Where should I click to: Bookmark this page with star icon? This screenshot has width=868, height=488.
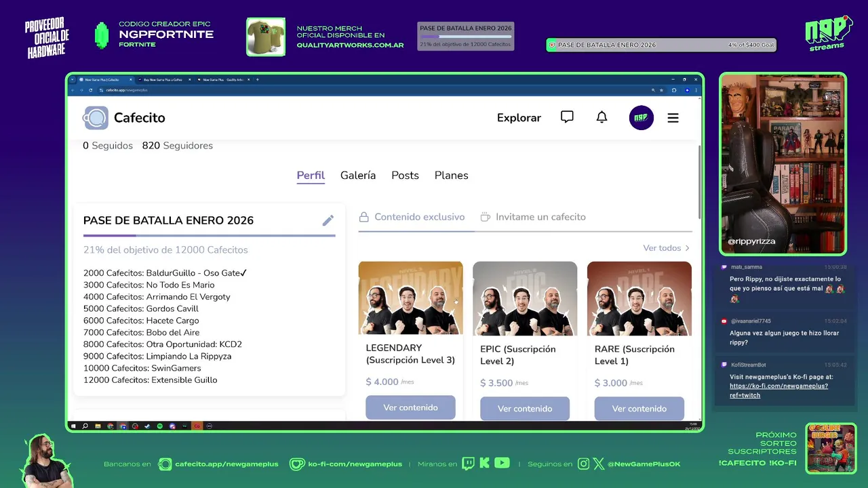pos(661,90)
